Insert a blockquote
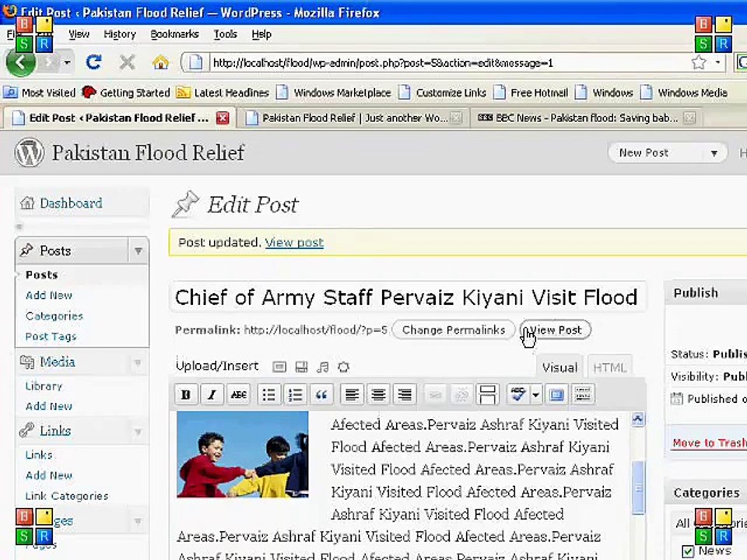 (321, 395)
